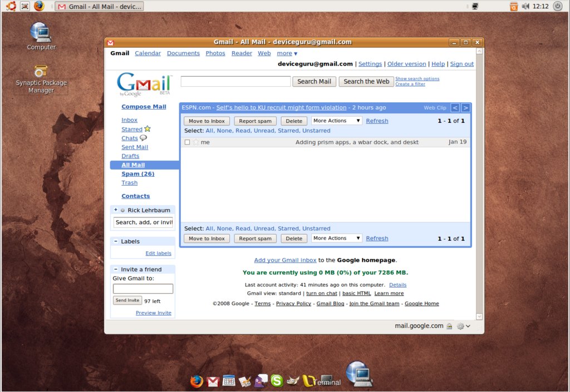This screenshot has width=570, height=392.
Task: Launch Pidgin messenger from the dock
Action: click(x=261, y=381)
